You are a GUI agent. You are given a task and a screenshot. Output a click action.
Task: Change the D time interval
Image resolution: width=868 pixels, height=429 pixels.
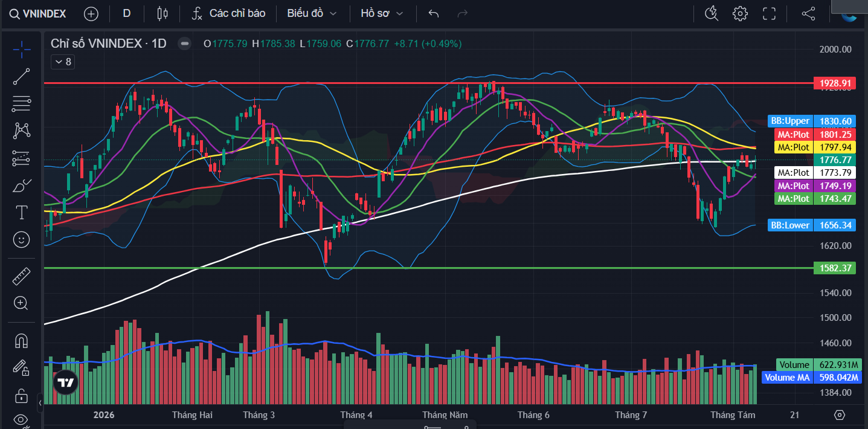pyautogui.click(x=127, y=13)
